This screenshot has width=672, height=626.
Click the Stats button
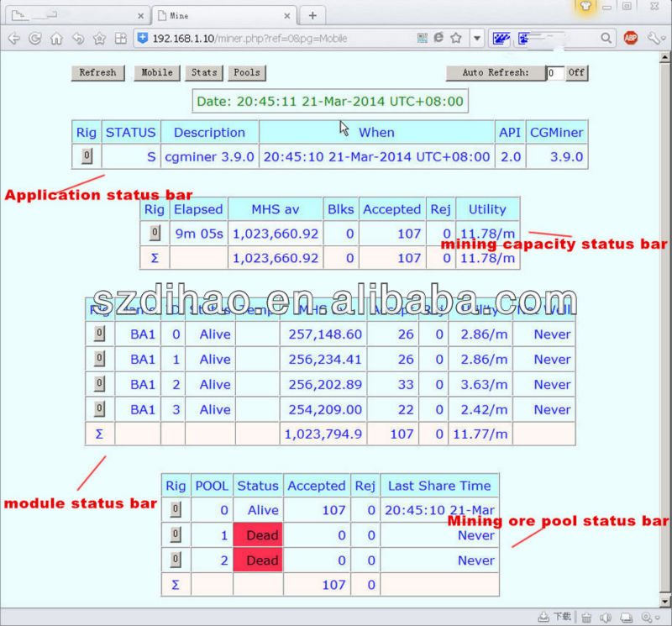[204, 72]
